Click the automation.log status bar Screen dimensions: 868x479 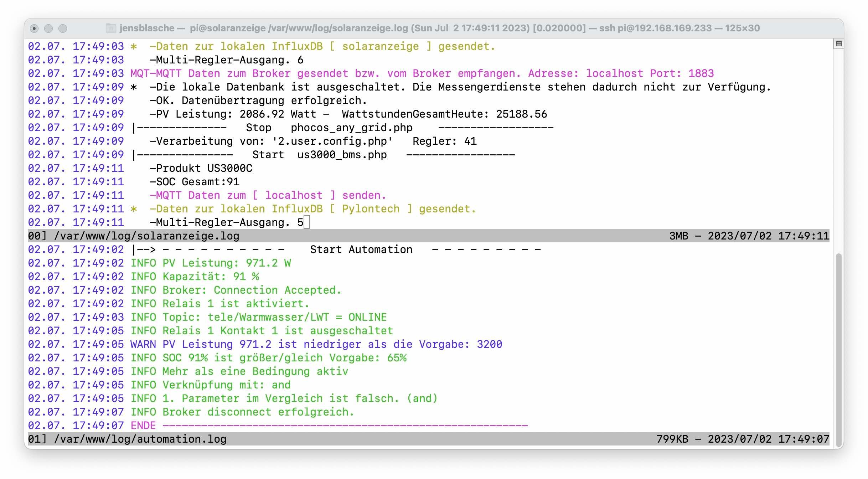140,439
